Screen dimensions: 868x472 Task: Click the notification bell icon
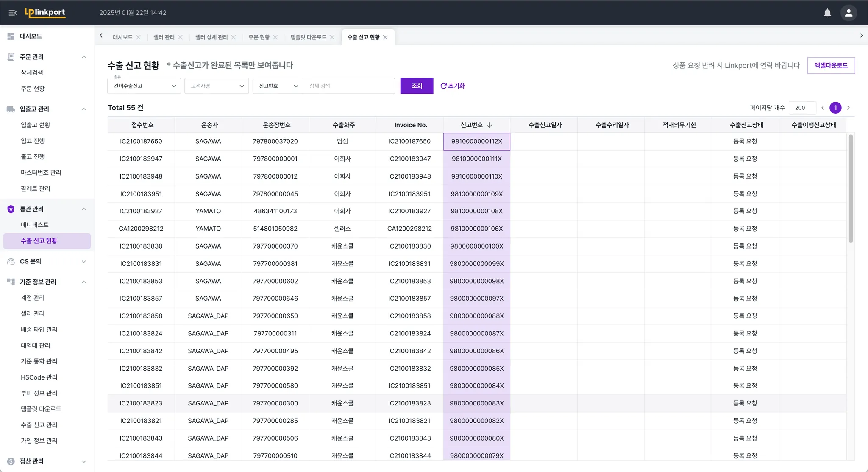pos(827,13)
